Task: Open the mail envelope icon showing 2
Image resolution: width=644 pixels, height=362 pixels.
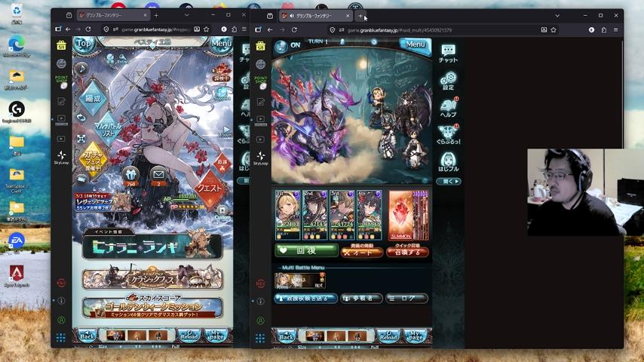Action: point(158,176)
